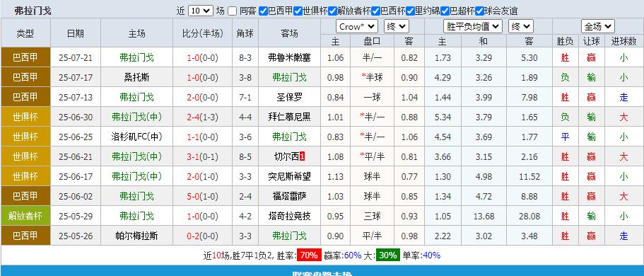Open the 终 dropdown next to Crow*

[397, 27]
